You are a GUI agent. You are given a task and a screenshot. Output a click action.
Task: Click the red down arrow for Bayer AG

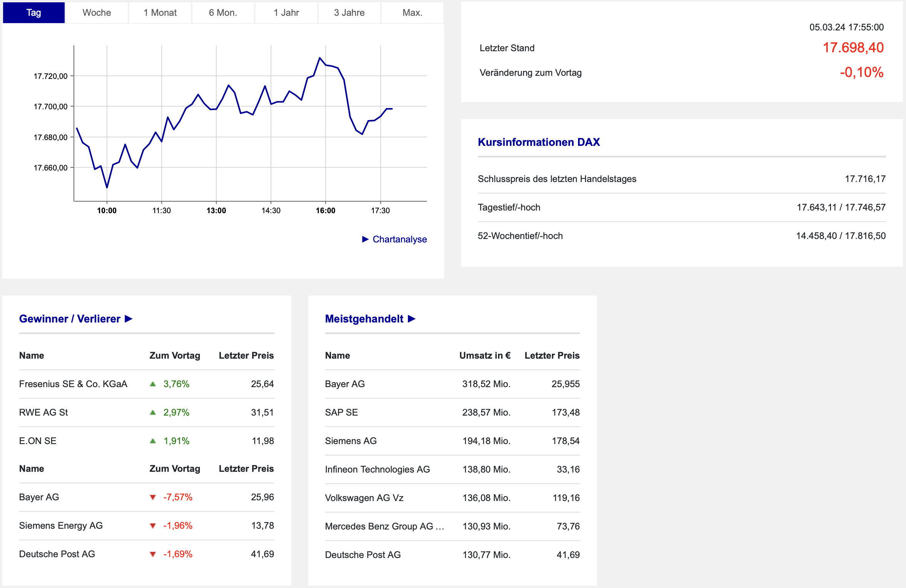click(153, 497)
